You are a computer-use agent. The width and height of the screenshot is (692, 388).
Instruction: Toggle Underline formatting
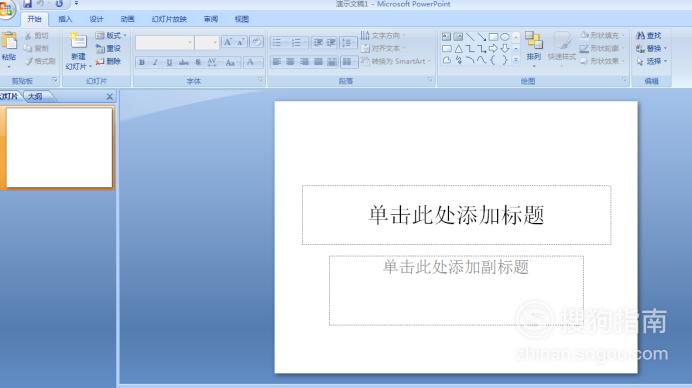pyautogui.click(x=169, y=62)
